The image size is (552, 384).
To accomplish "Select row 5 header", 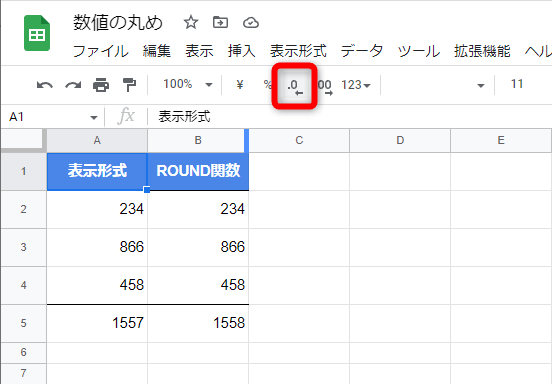I will [23, 323].
